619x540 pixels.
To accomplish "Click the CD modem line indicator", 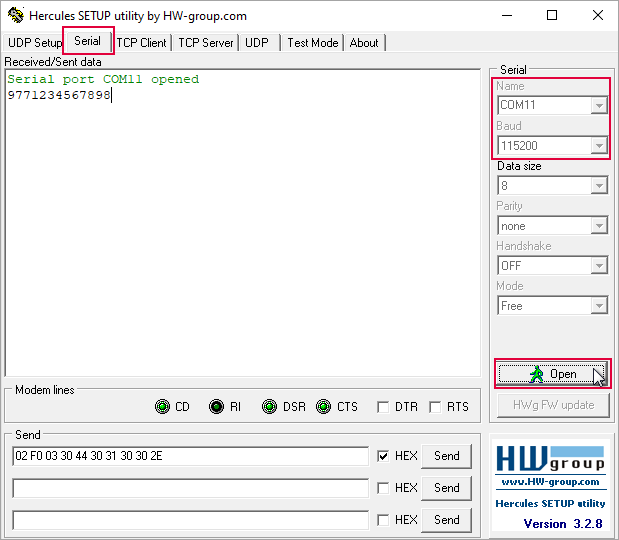I will pos(162,407).
